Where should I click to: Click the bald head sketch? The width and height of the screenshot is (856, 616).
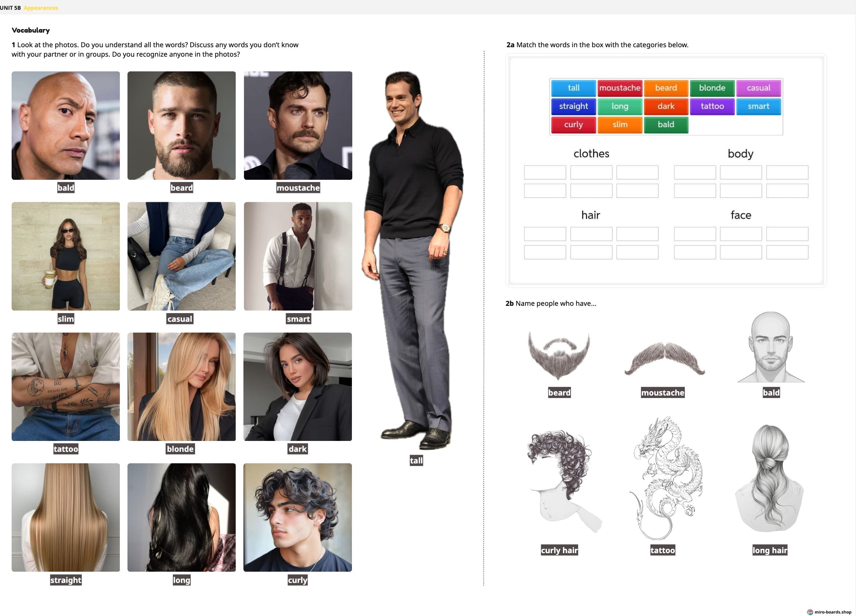(x=771, y=347)
